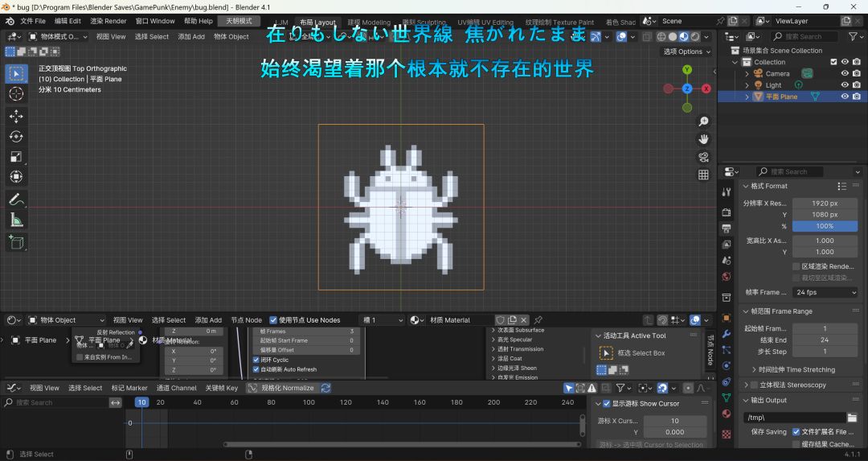This screenshot has height=461, width=868.
Task: Select the Scale tool
Action: [x=16, y=157]
